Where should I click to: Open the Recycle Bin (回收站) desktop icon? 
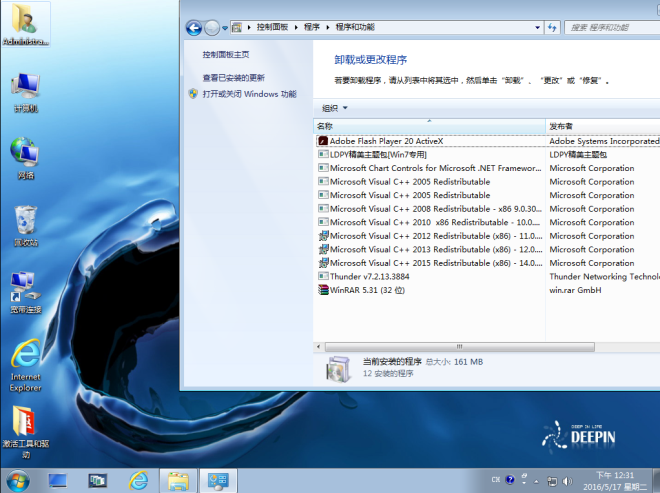tap(25, 226)
